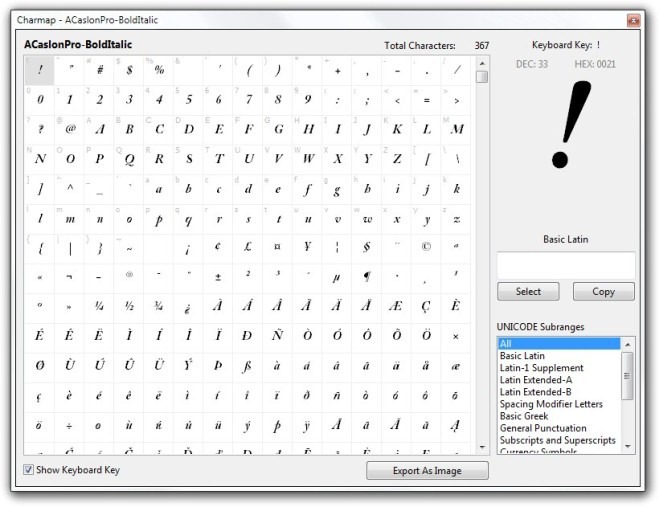Choose the division ÷ sign cell
The width and height of the screenshot is (660, 507).
(x=69, y=427)
